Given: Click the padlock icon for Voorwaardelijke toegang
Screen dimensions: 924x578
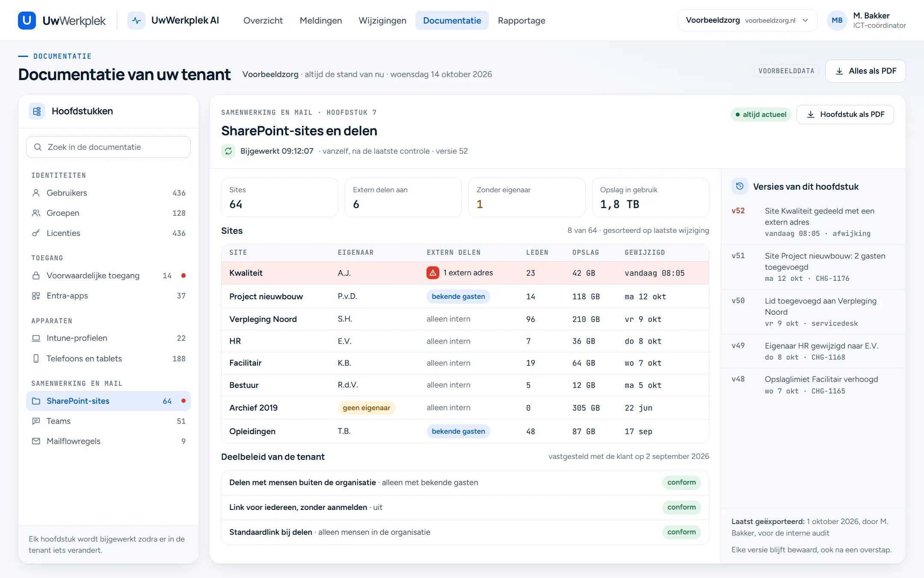Looking at the screenshot, I should tap(36, 275).
